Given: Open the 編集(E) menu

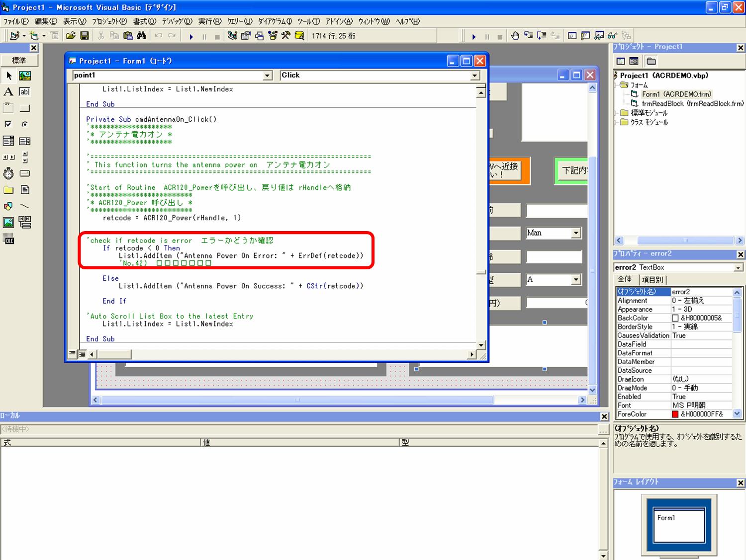Looking at the screenshot, I should coord(46,21).
